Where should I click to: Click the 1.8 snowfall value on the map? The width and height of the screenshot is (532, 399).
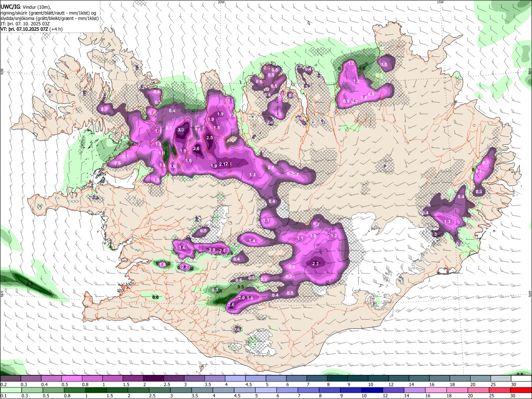coord(217,128)
